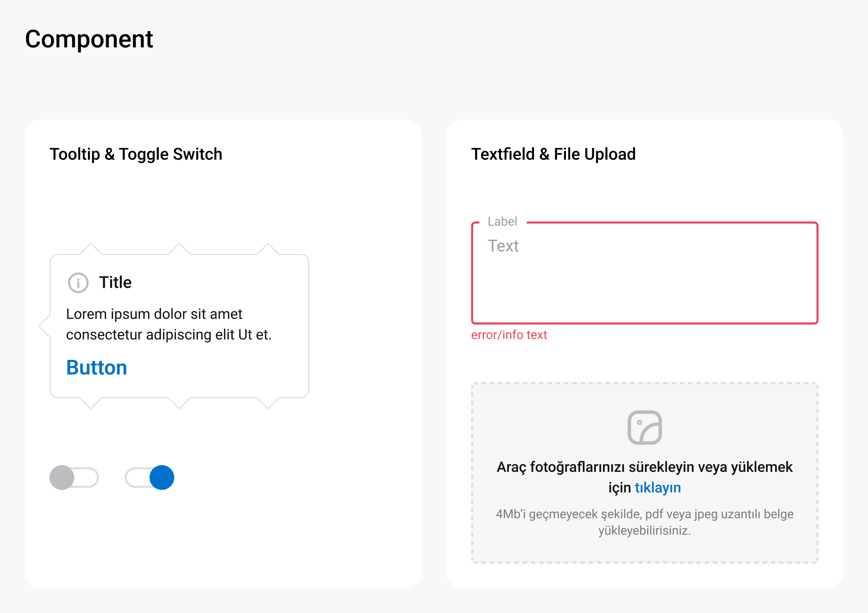
Task: Click the dashed file upload drop zone
Action: 645,473
